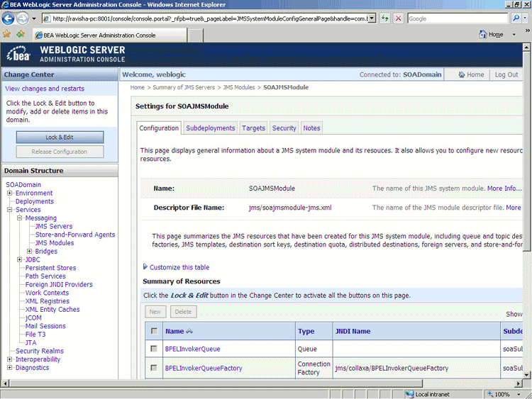The height and width of the screenshot is (399, 532).
Task: Expand the Bridges tree node
Action: [x=30, y=251]
